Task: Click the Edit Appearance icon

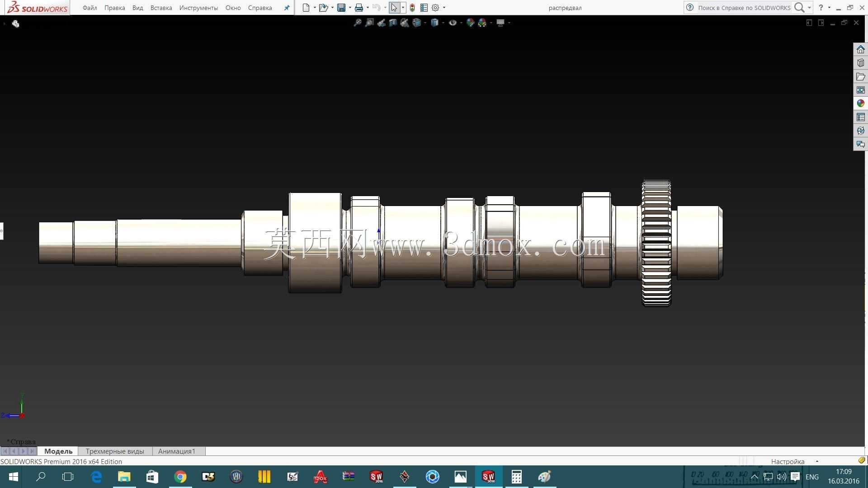Action: tap(470, 23)
